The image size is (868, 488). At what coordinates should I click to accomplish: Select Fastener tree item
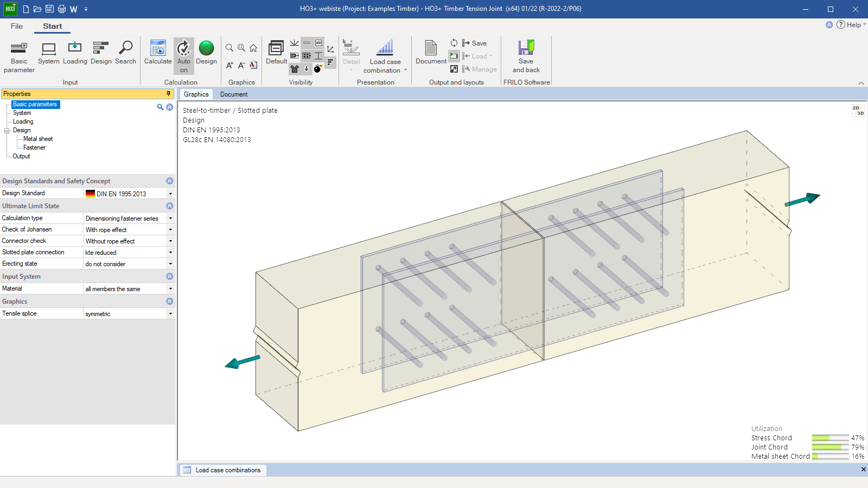pyautogui.click(x=34, y=147)
